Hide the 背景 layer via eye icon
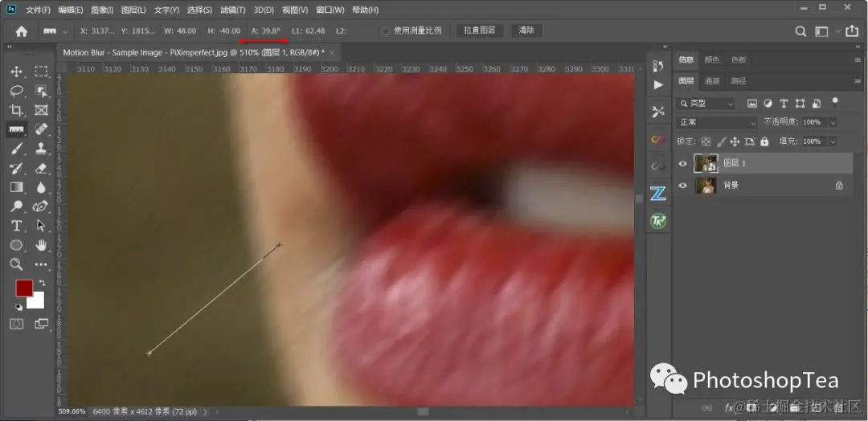Image resolution: width=868 pixels, height=421 pixels. pos(682,186)
